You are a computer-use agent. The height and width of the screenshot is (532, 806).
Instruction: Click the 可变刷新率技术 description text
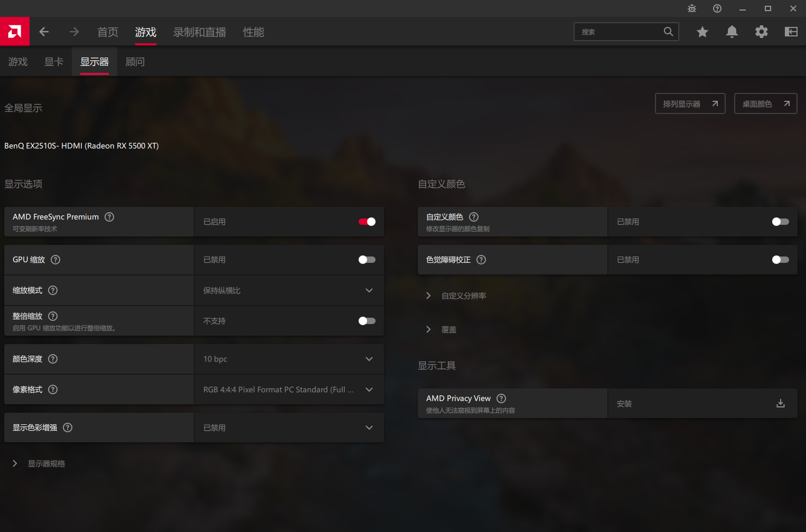(35, 229)
